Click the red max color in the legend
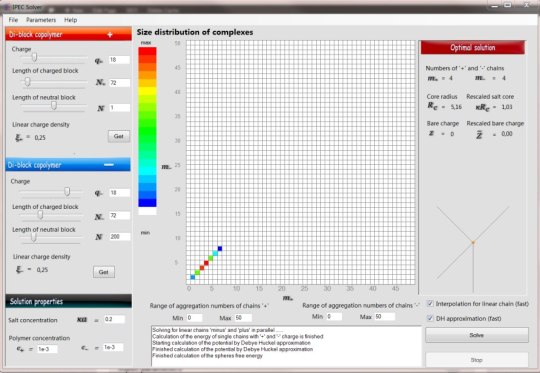This screenshot has width=540, height=373. [x=147, y=51]
